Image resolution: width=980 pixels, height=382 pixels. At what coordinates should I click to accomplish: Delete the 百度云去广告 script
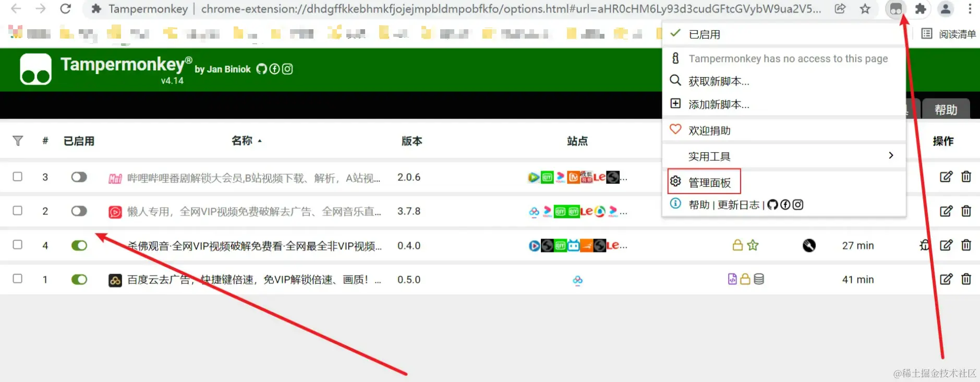pos(966,279)
